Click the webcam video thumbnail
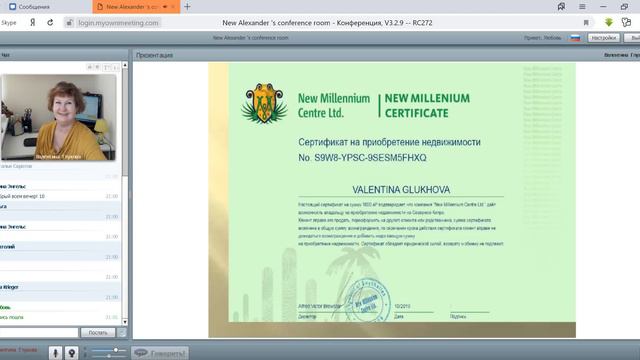This screenshot has height=360, width=640. pyautogui.click(x=58, y=117)
